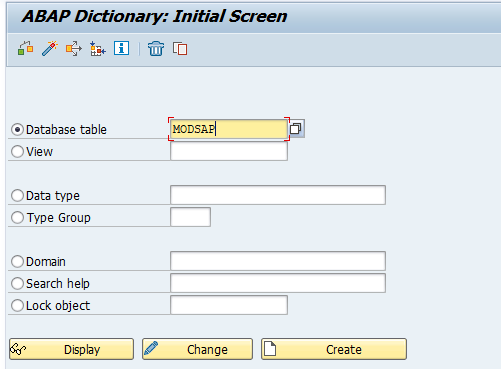
Task: Select the Lock object radio button
Action: [x=17, y=305]
